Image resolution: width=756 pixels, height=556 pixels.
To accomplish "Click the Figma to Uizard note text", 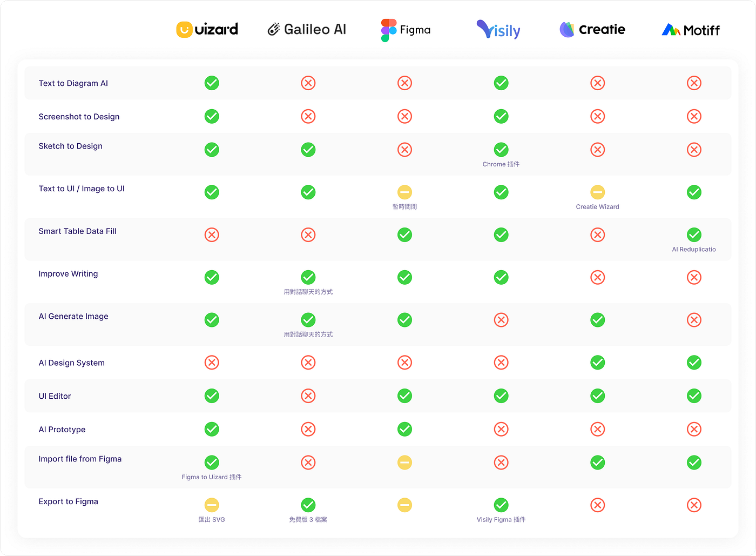I will click(x=212, y=477).
